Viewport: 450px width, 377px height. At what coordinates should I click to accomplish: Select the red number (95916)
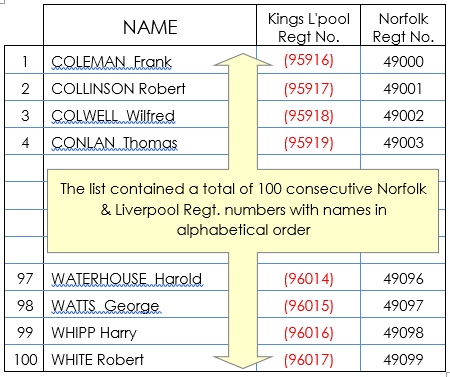[309, 60]
